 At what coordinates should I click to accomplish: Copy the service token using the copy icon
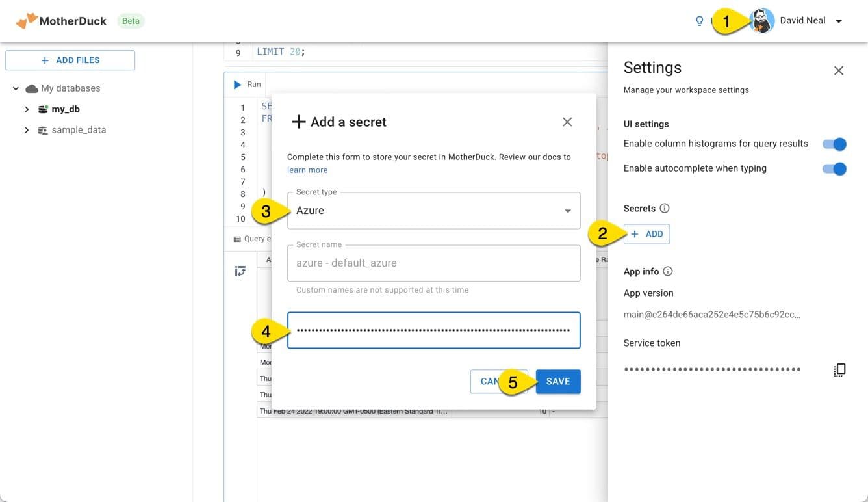(839, 369)
